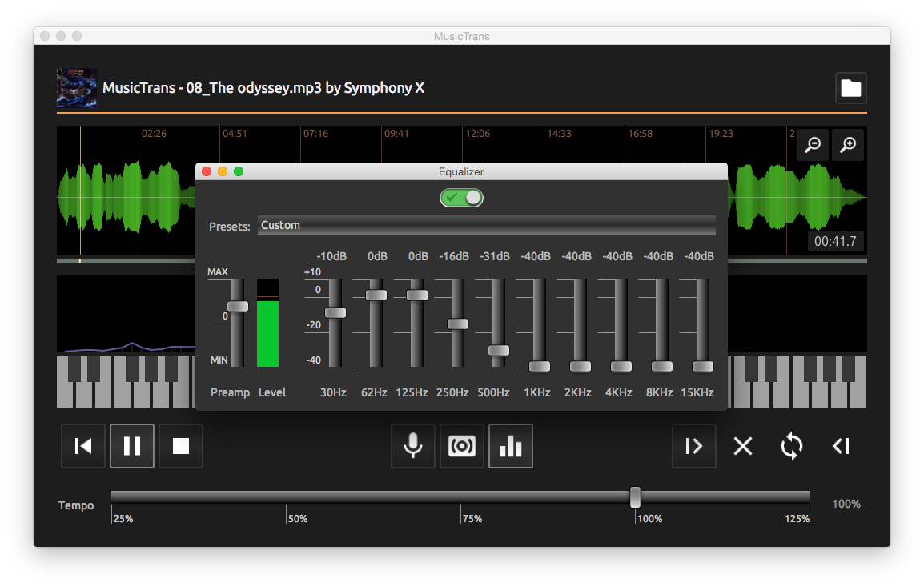Screen dimensions: 924x587
Task: Click the 1KHz band slider handle
Action: point(539,367)
